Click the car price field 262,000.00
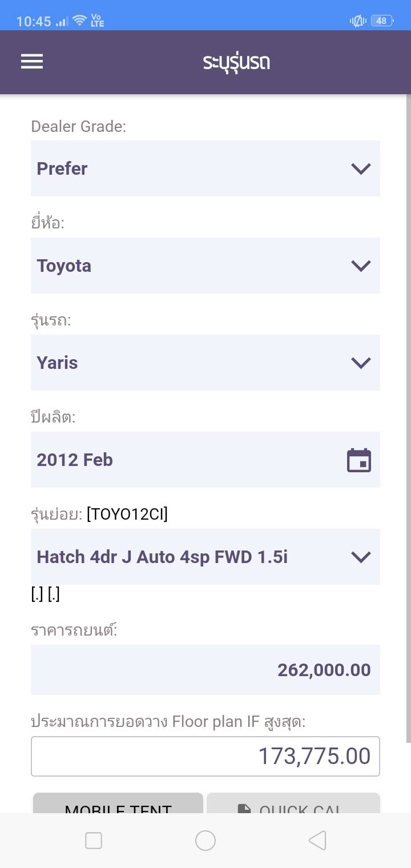This screenshot has width=411, height=868. click(205, 670)
